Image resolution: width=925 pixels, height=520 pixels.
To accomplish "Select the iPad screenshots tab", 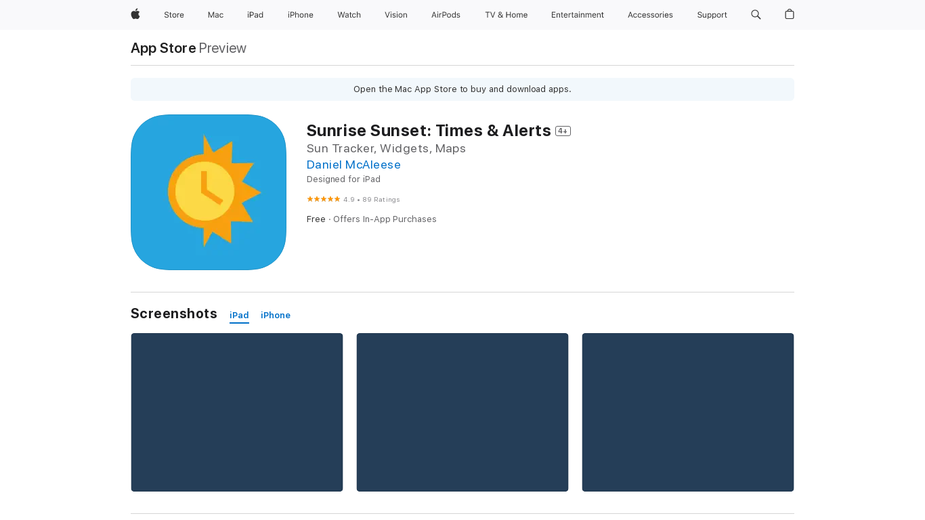I will (239, 315).
